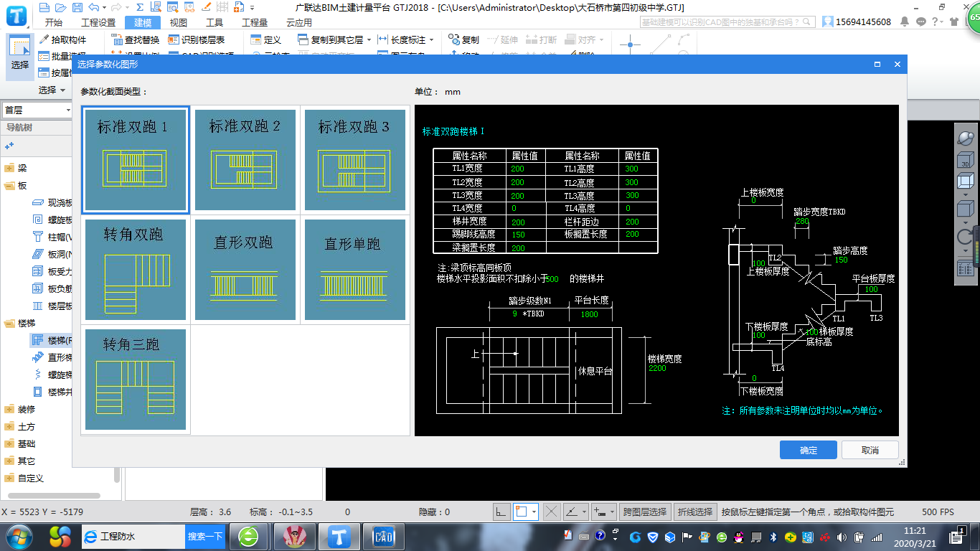
Task: Open the Cloud Apps (云应用) tab
Action: coord(299,22)
